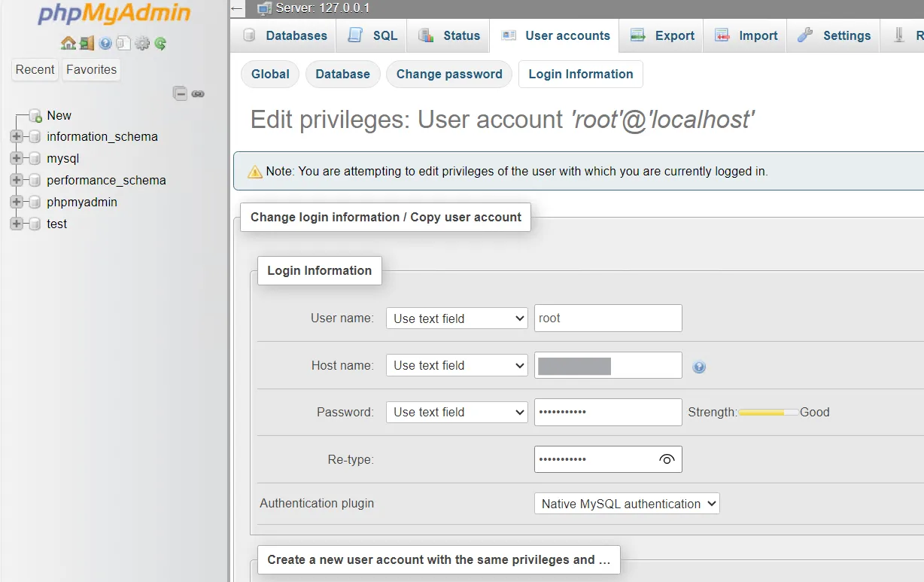This screenshot has height=582, width=924.
Task: Reveal the Re-type password with the eye toggle
Action: tap(666, 459)
